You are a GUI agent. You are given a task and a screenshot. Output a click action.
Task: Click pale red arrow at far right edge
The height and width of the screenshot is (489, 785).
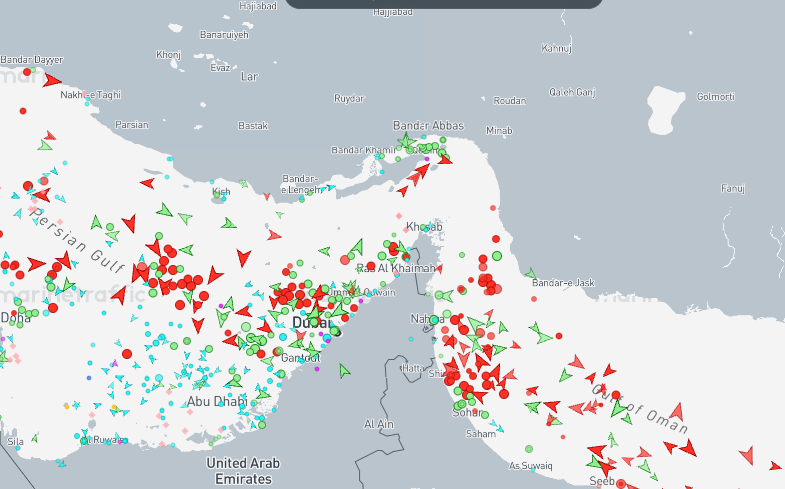[x=746, y=454]
